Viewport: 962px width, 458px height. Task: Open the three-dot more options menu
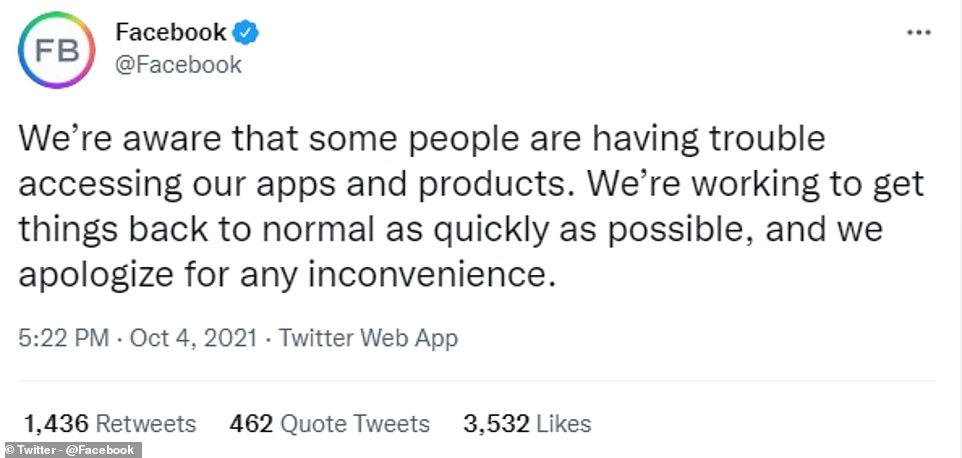917,33
